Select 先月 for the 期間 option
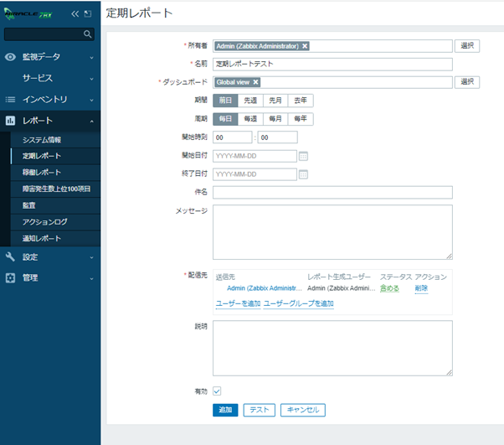 coord(275,101)
